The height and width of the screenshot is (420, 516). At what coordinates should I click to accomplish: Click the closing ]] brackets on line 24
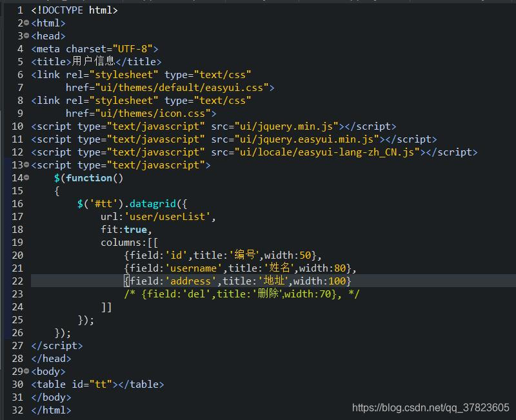click(106, 307)
